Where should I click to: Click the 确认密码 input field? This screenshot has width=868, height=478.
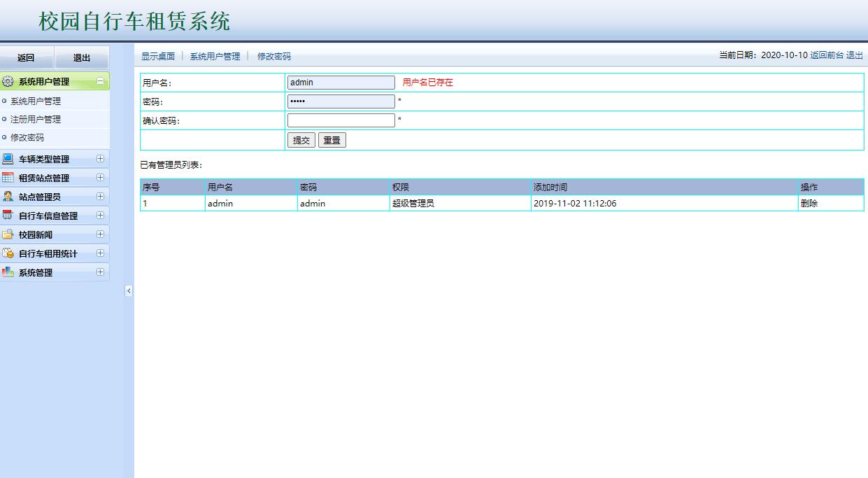coord(341,120)
